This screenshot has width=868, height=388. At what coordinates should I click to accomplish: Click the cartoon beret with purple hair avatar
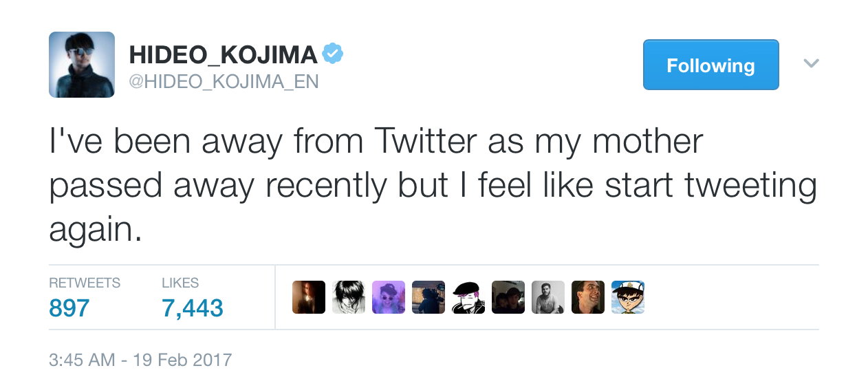pos(468,297)
